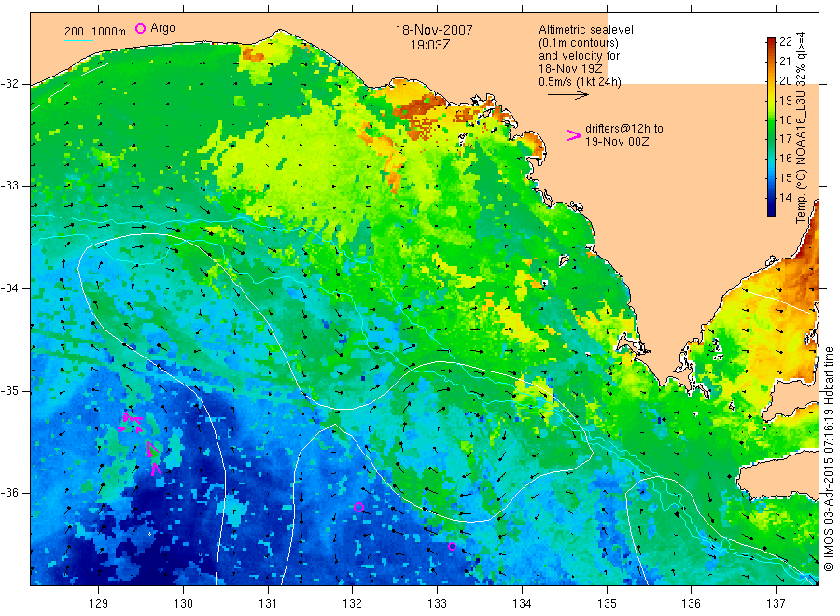Click the 'Argo' legend label
This screenshot has height=616, width=840.
162,28
